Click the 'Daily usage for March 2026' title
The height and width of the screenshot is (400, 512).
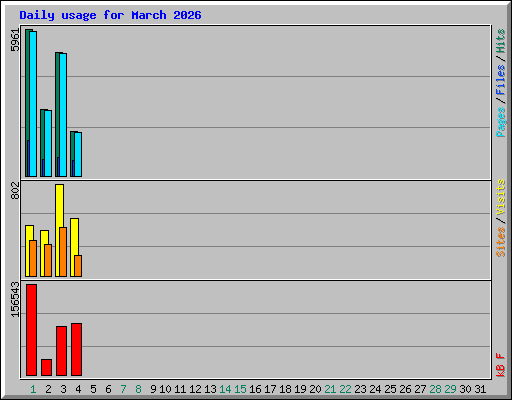[110, 15]
